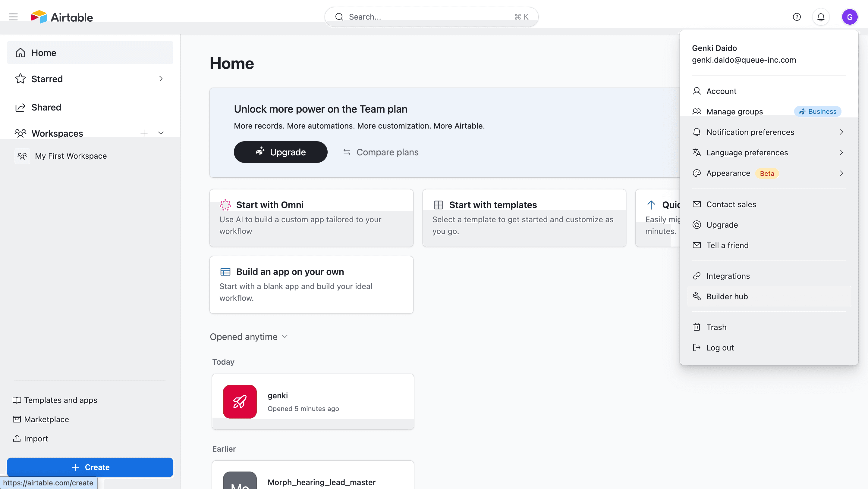Image resolution: width=868 pixels, height=489 pixels.
Task: Click the purple G account avatar
Action: point(850,17)
